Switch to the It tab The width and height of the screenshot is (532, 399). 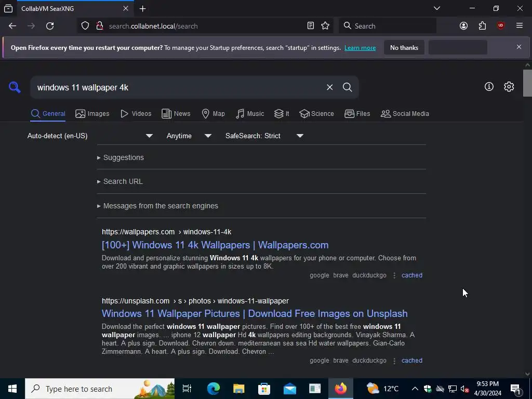click(x=281, y=114)
